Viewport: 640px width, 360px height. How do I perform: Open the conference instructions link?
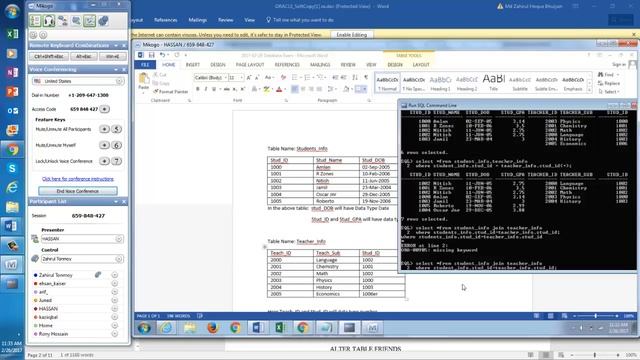(78, 179)
